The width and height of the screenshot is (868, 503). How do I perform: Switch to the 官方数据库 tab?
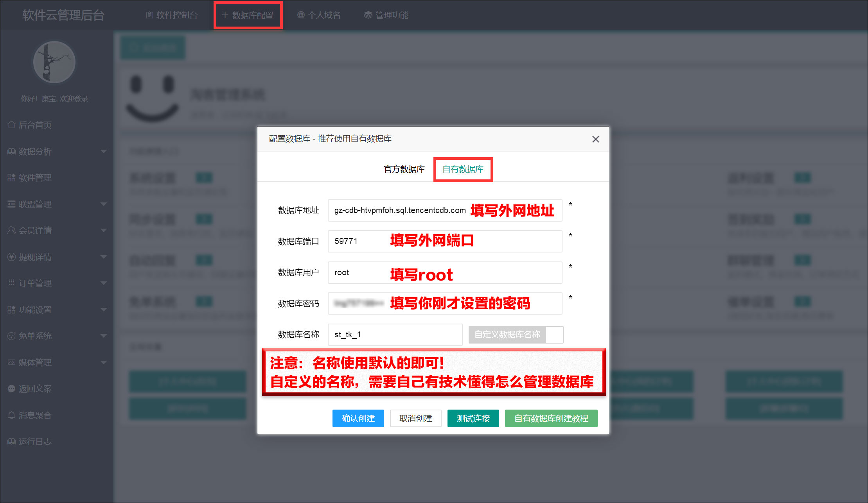(x=404, y=169)
